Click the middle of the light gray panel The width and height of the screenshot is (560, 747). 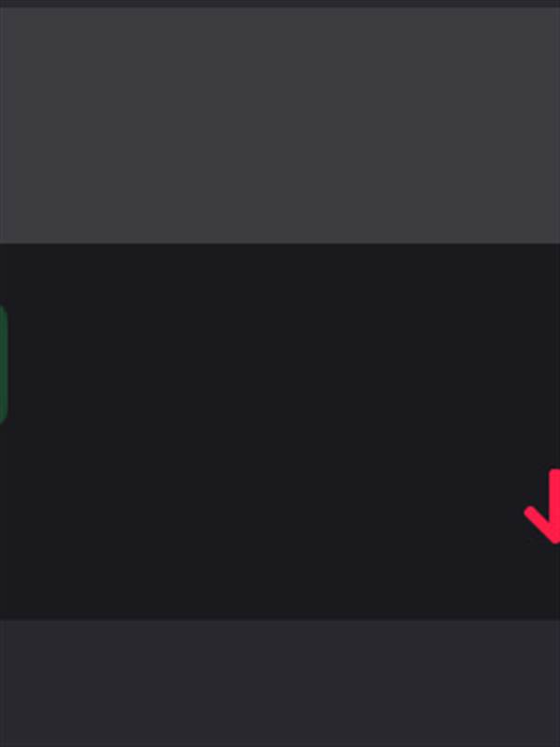click(280, 125)
